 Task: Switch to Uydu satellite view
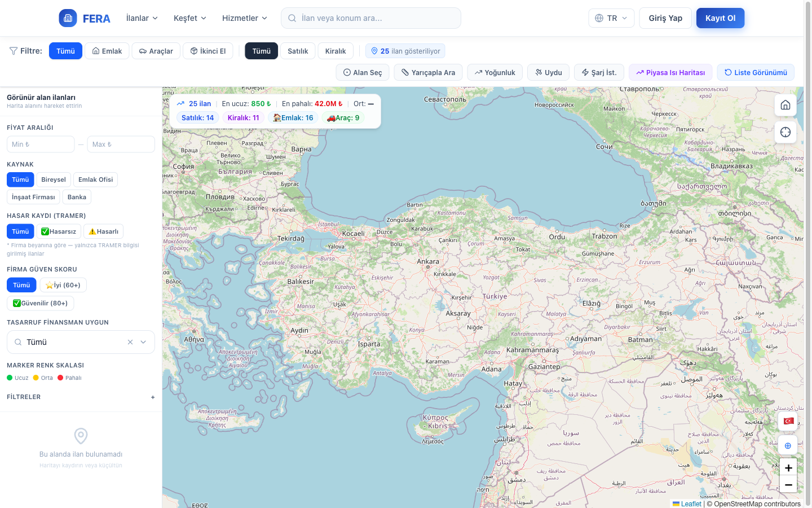point(549,72)
